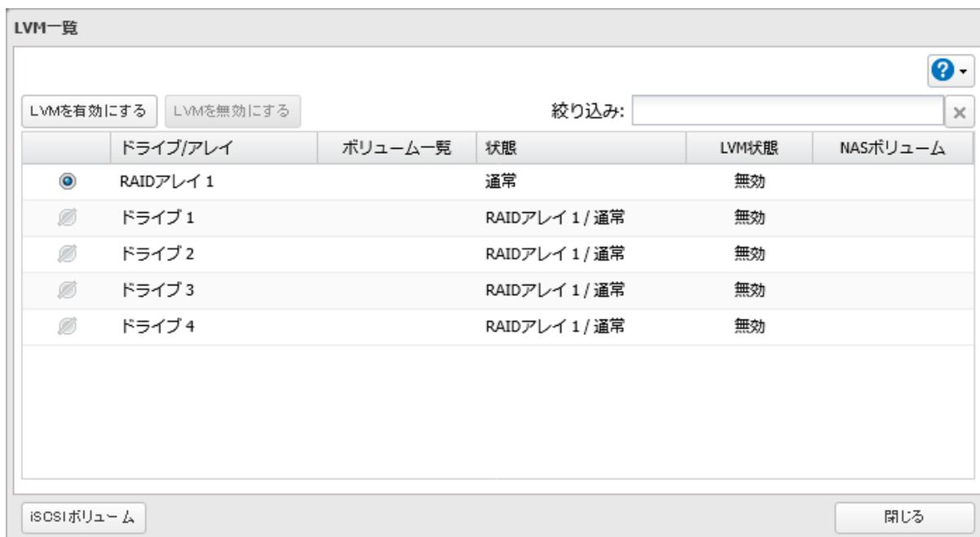
Task: Select the RAIDアレイ 1 row name
Action: [166, 183]
